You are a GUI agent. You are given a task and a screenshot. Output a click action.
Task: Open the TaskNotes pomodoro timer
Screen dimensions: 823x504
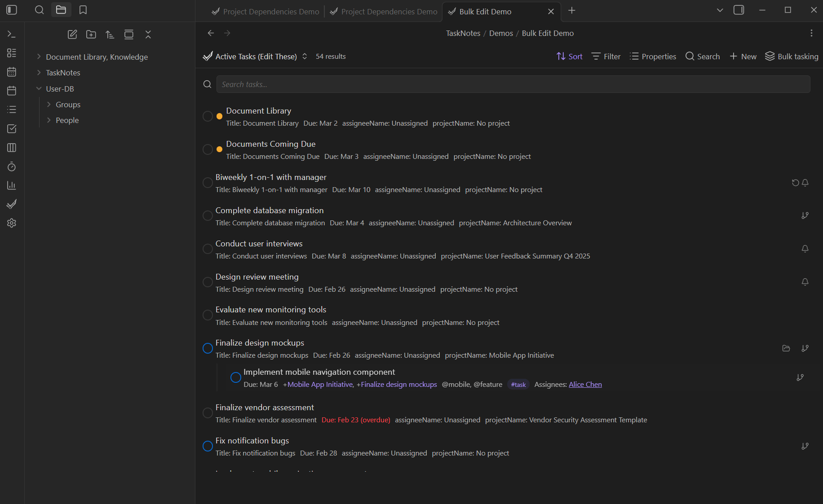pyautogui.click(x=11, y=167)
